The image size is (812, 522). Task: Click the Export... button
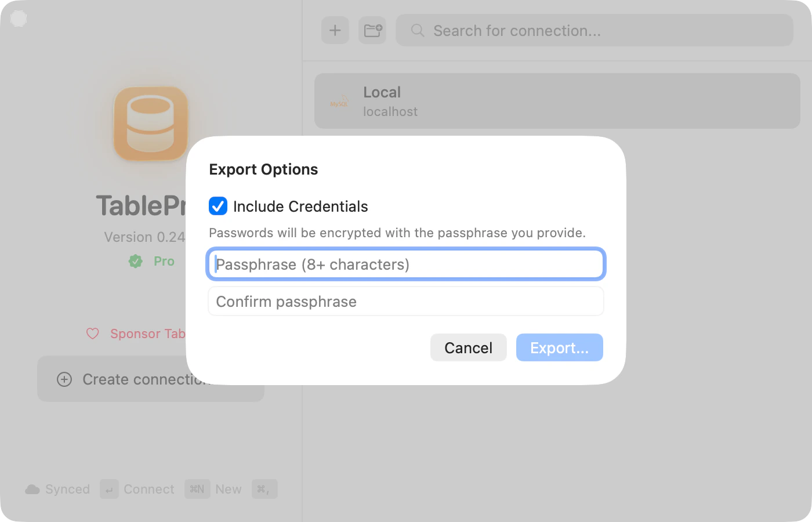click(559, 347)
